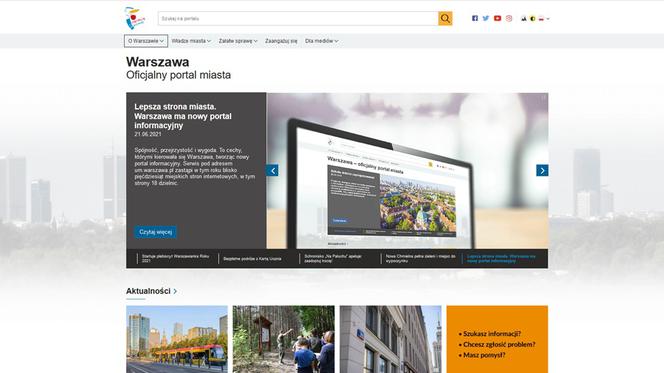
Task: Open the Twitter profile icon
Action: (x=486, y=19)
